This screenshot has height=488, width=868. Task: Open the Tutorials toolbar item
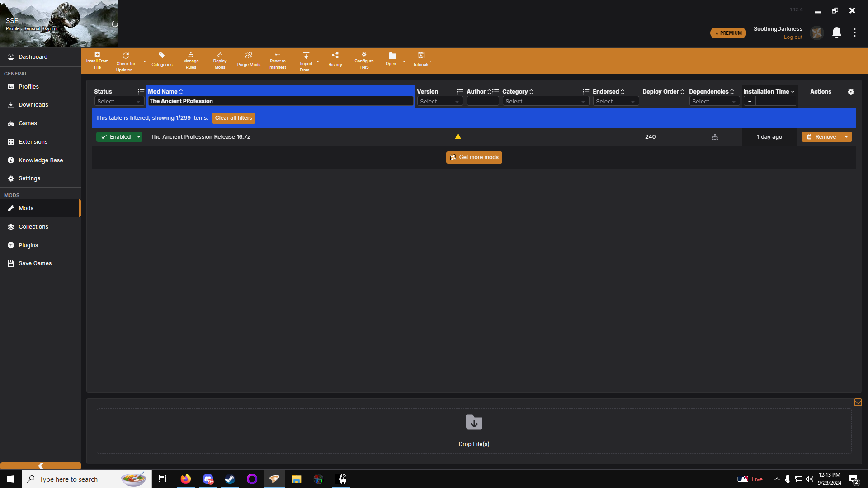421,60
